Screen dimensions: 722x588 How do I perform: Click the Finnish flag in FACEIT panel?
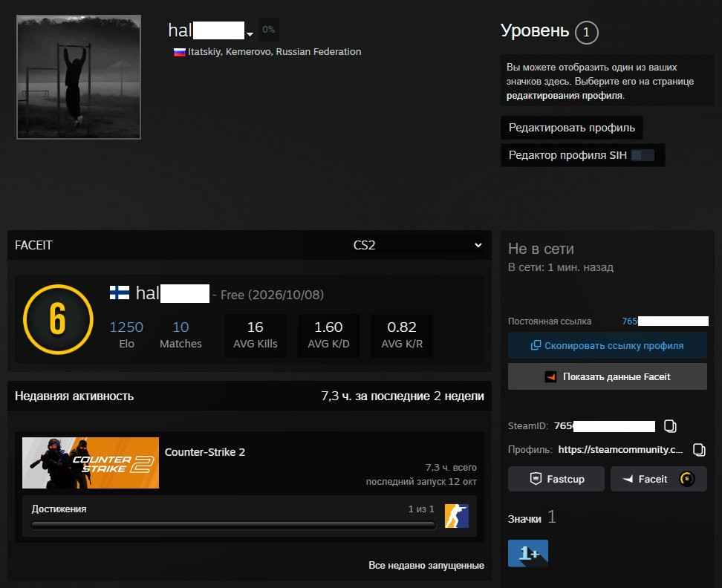(x=120, y=293)
